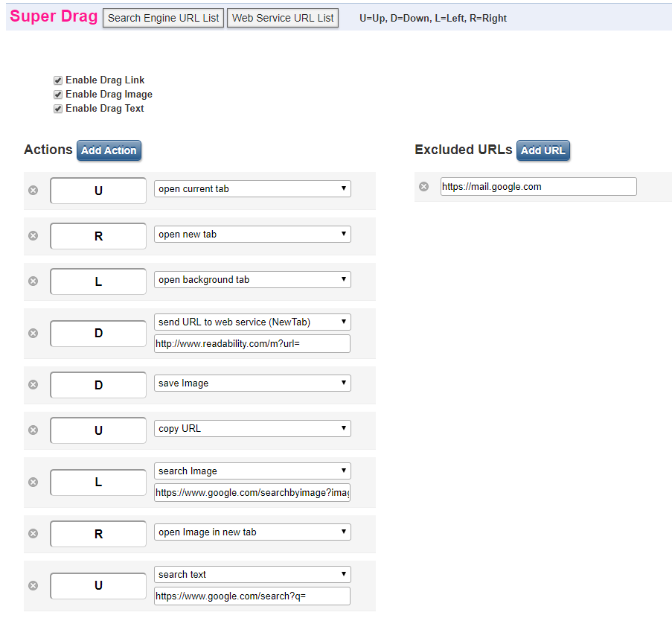
Task: Delete the mail.google.com excluded URL
Action: (x=424, y=187)
